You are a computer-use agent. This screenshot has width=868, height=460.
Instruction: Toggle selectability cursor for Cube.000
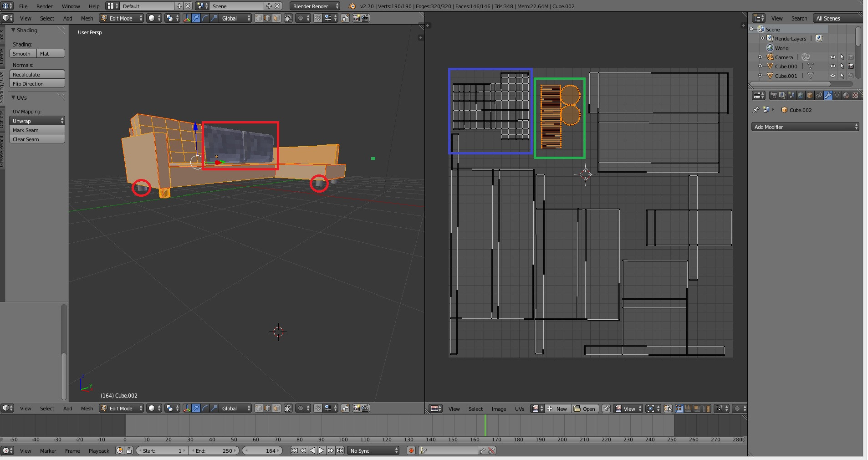[842, 66]
